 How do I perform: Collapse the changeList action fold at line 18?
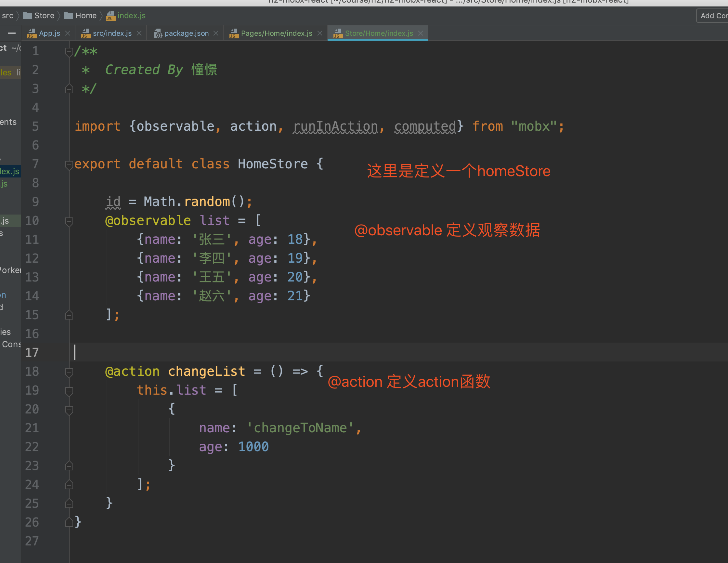pos(69,372)
